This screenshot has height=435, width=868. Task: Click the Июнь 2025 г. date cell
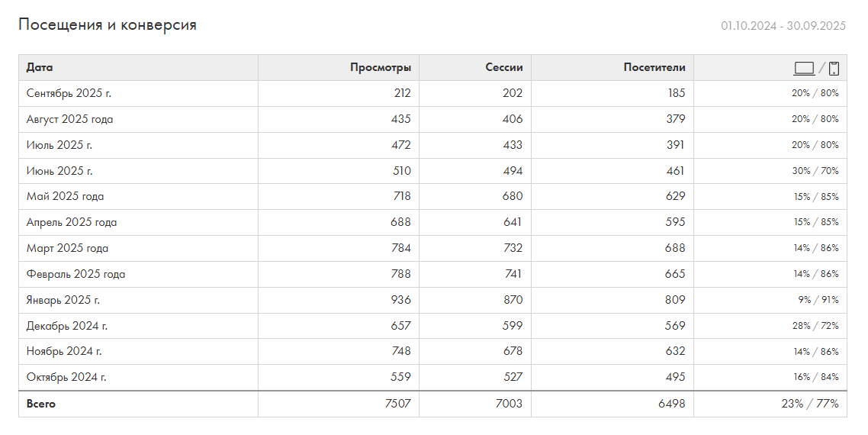(x=59, y=171)
